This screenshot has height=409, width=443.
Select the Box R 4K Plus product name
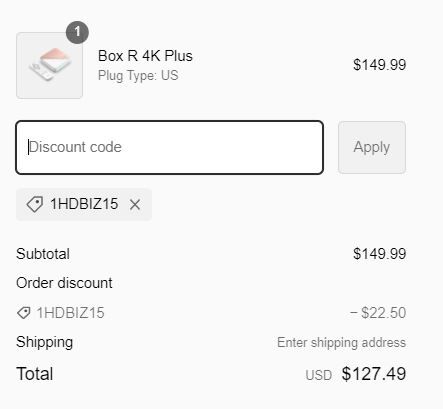click(145, 56)
